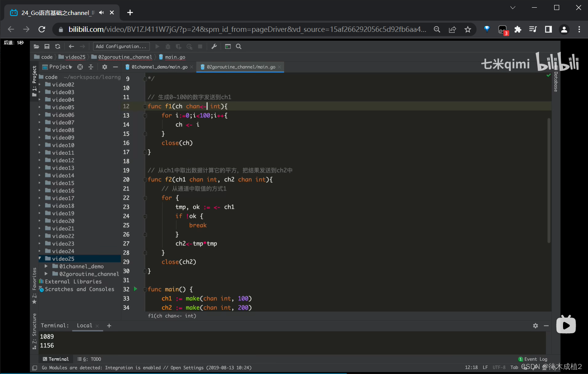
Task: Open the 2: Favorites side tab
Action: pos(35,286)
